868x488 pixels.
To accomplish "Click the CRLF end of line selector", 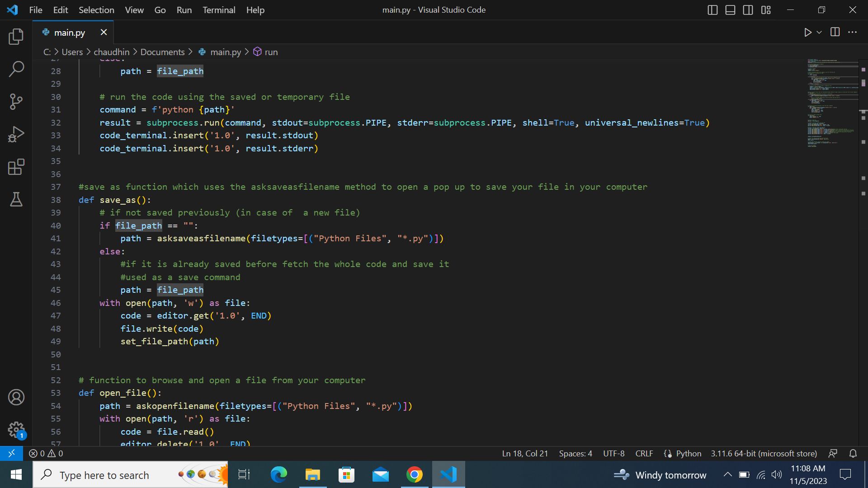I will point(644,453).
